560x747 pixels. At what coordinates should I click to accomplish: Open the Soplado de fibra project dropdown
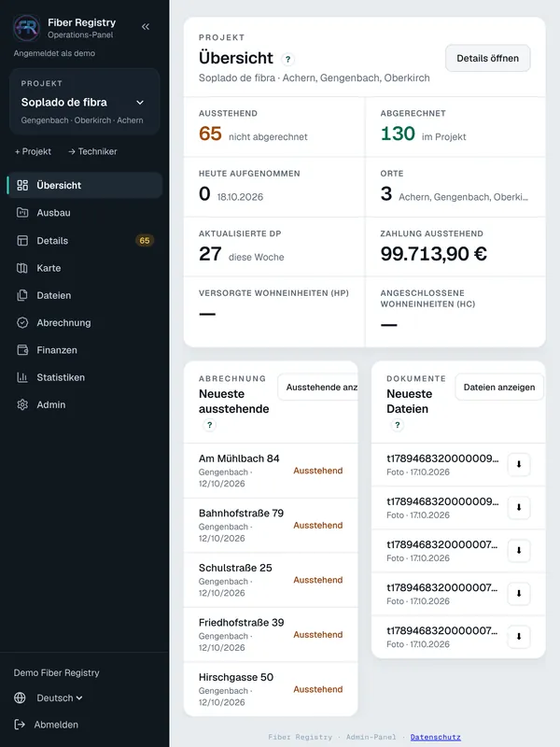pos(84,102)
